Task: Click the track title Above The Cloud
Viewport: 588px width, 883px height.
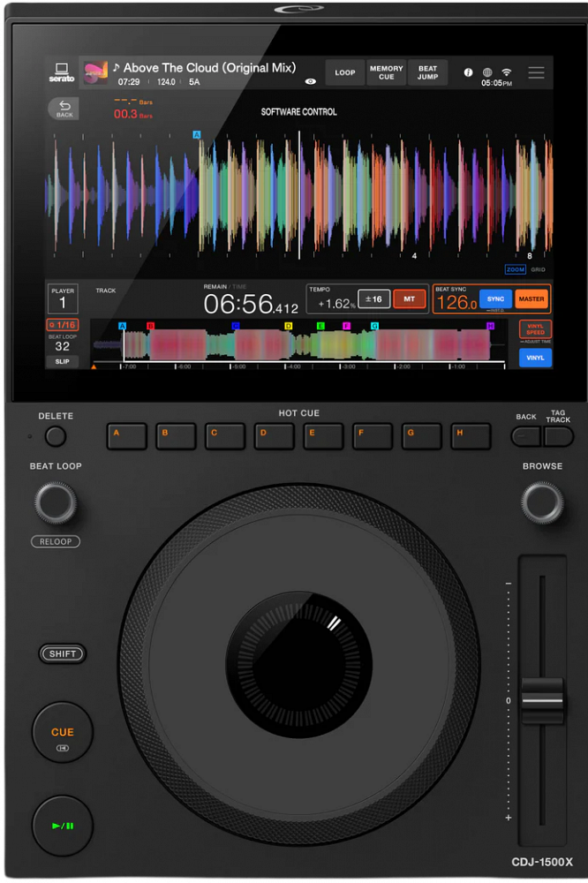Action: tap(209, 68)
